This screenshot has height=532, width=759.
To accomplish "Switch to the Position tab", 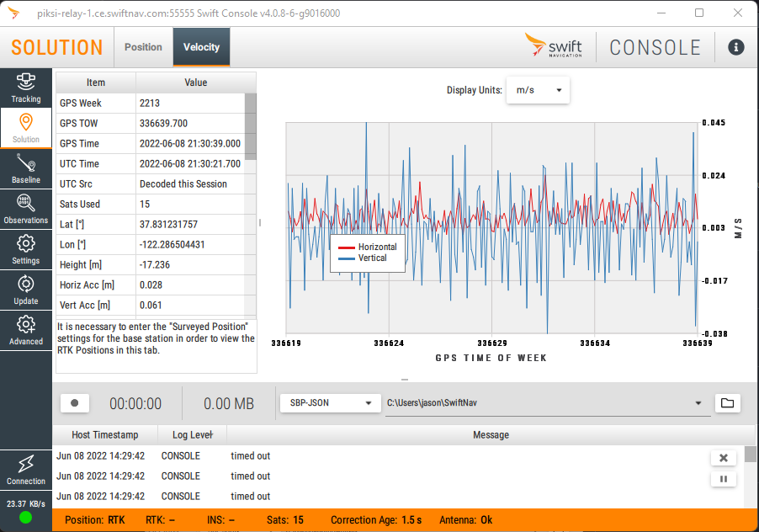I will pos(143,47).
